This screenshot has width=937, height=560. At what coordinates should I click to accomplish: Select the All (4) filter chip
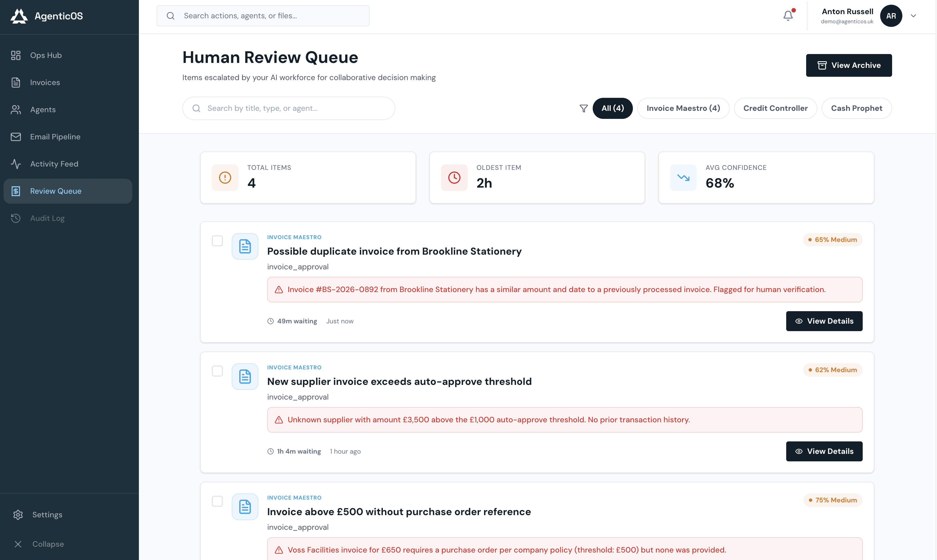[x=612, y=109]
